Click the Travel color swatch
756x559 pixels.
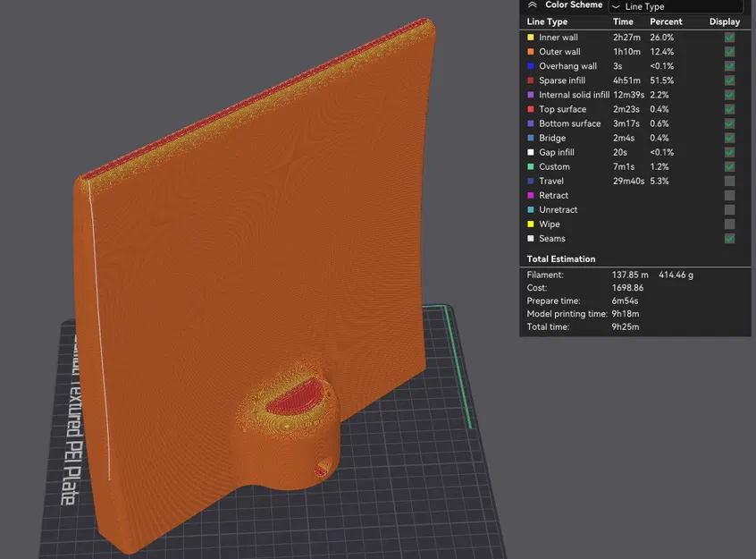[x=530, y=181]
